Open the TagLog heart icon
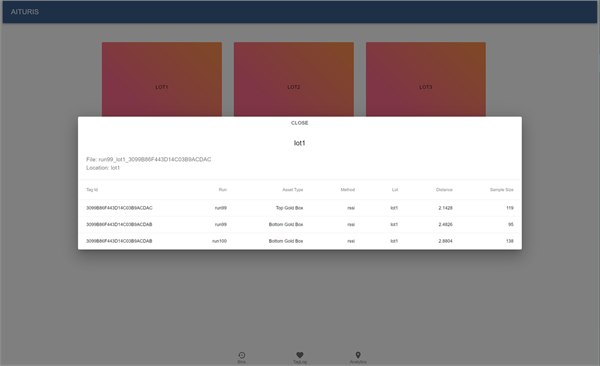This screenshot has height=366, width=600. (300, 355)
